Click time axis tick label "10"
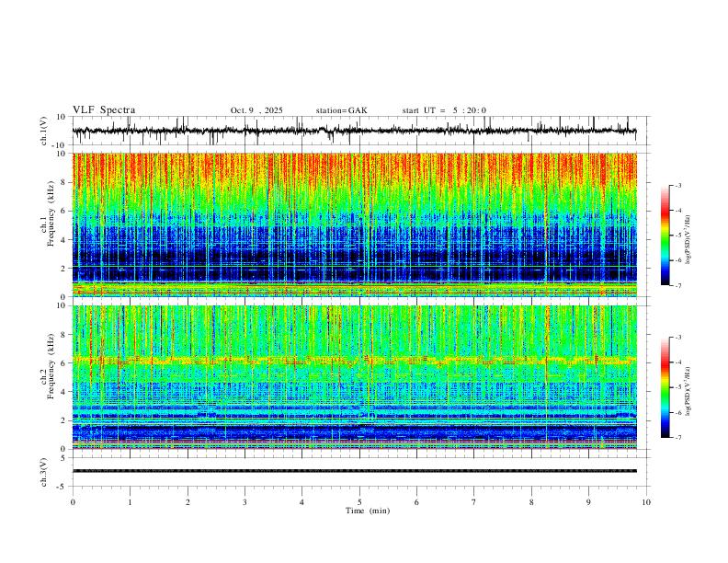The image size is (728, 563). pos(646,502)
